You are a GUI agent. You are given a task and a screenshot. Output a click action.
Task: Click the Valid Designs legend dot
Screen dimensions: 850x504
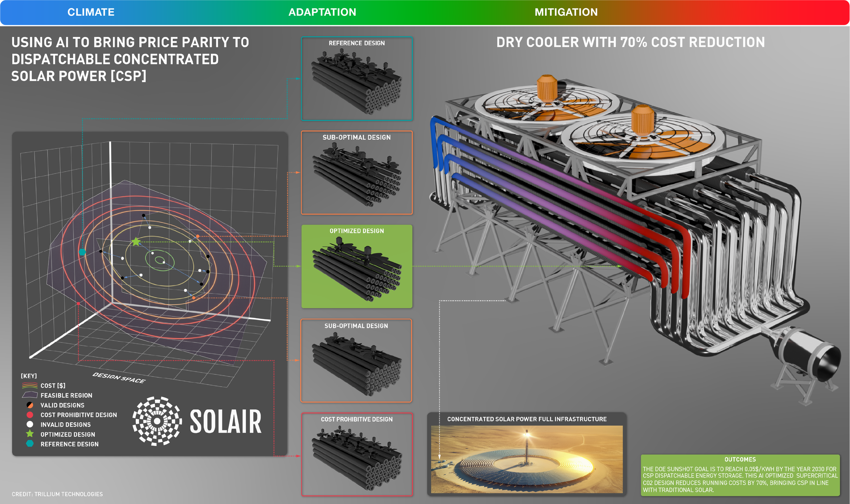pos(30,405)
